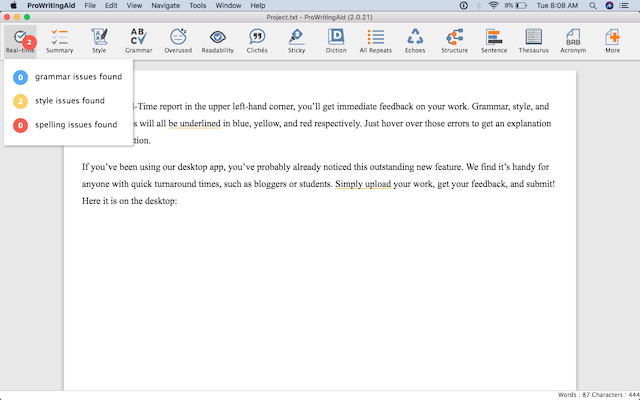Open the Window menu
640x400 pixels.
click(228, 5)
